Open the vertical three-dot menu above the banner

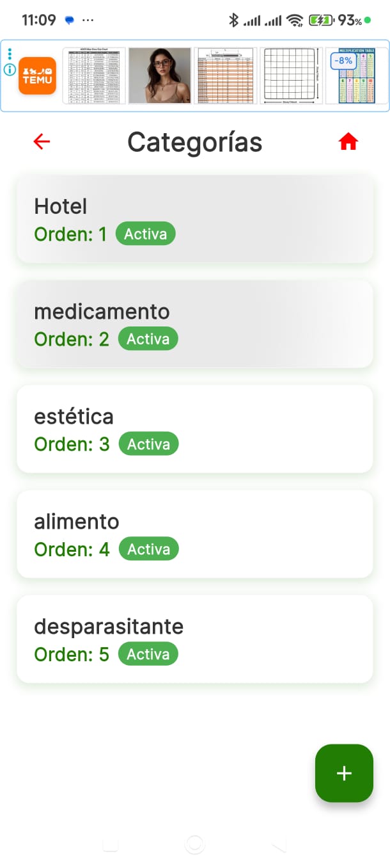[x=8, y=54]
